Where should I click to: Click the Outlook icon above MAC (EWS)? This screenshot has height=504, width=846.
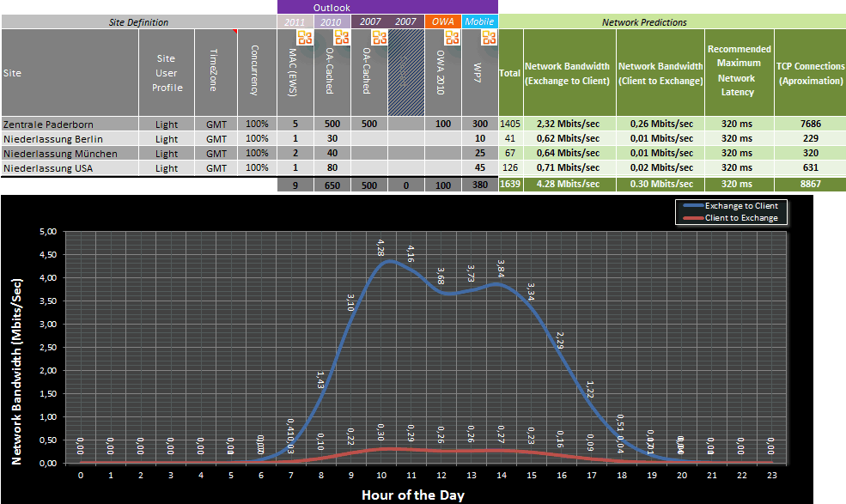305,37
